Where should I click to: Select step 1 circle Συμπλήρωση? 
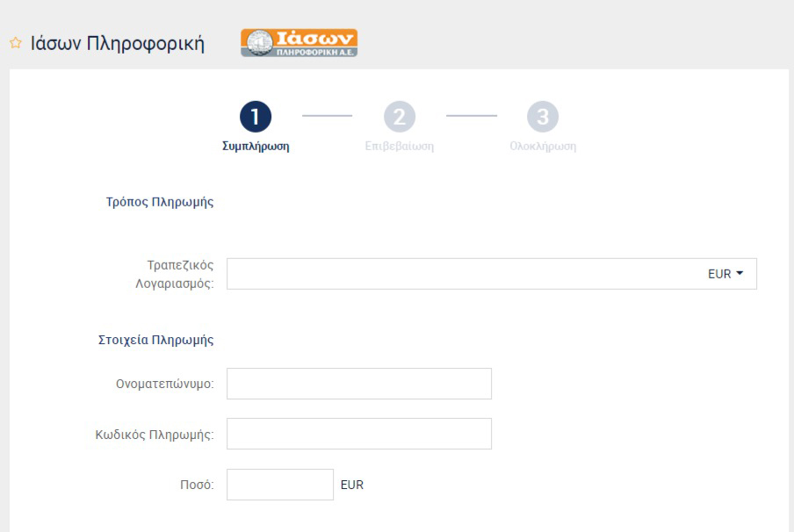(x=256, y=117)
